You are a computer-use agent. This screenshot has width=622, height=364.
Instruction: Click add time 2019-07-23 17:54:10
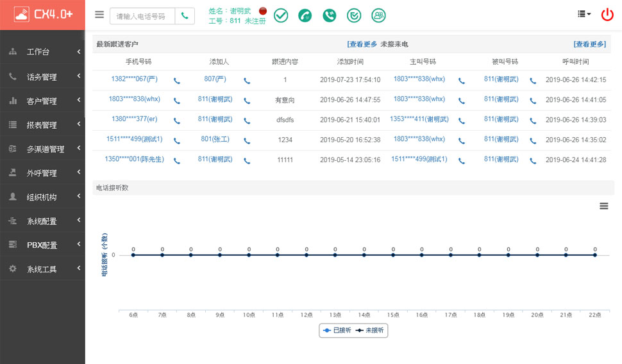click(x=350, y=79)
